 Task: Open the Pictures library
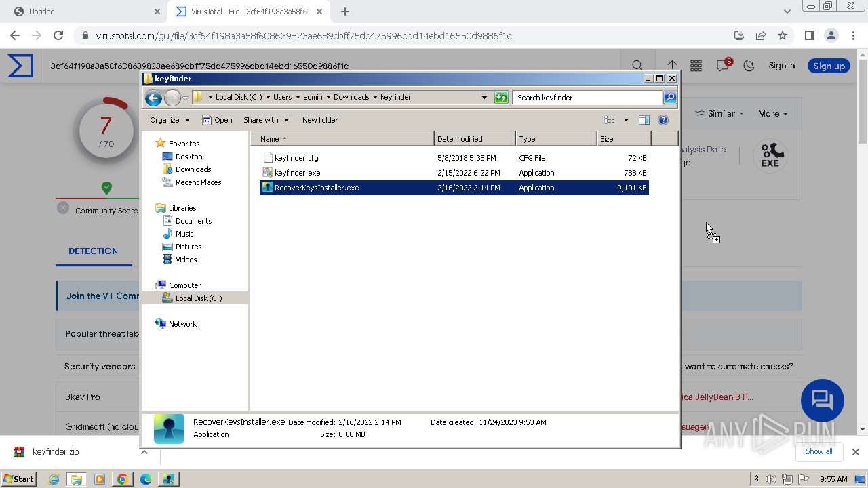pos(189,247)
